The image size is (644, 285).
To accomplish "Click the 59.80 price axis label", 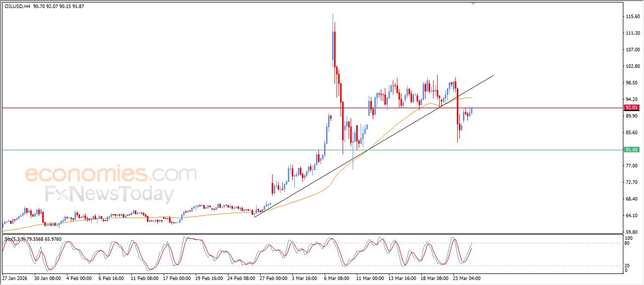I will pos(632,232).
